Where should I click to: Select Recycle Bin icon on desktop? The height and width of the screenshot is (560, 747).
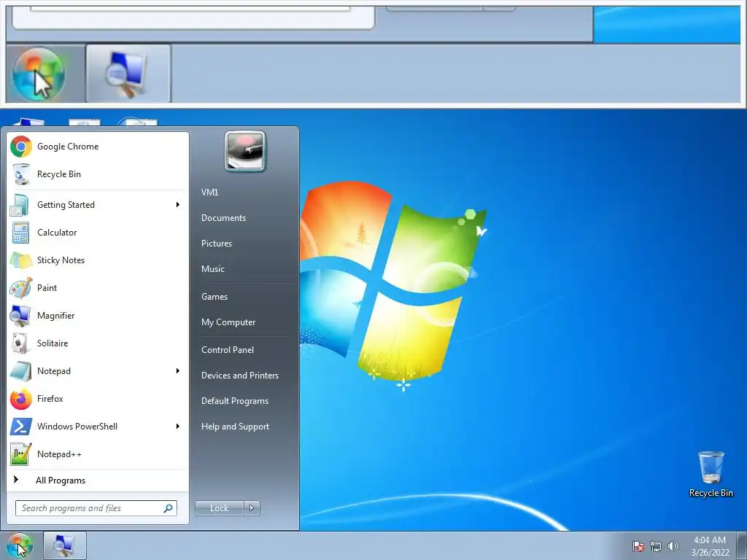[711, 475]
